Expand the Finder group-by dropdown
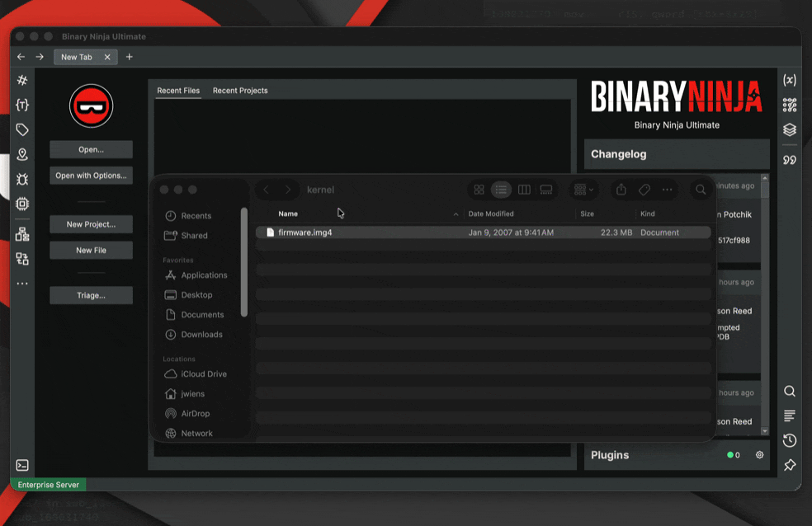 click(583, 190)
